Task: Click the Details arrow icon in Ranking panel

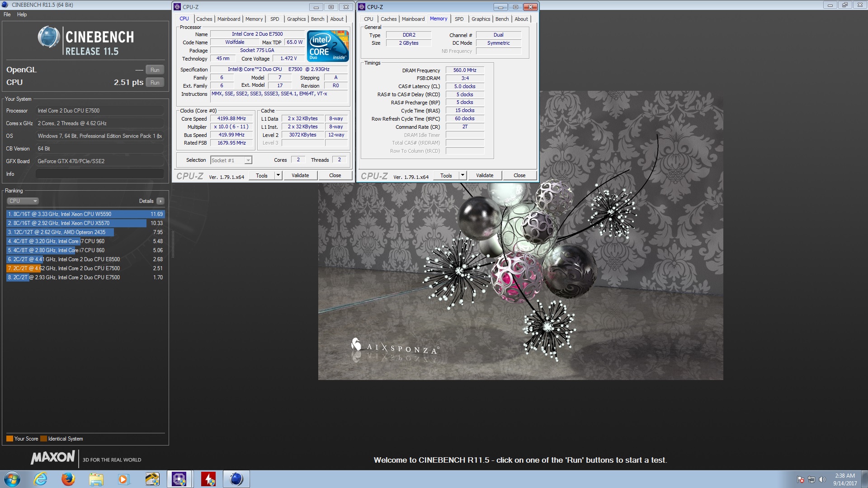Action: (x=160, y=201)
